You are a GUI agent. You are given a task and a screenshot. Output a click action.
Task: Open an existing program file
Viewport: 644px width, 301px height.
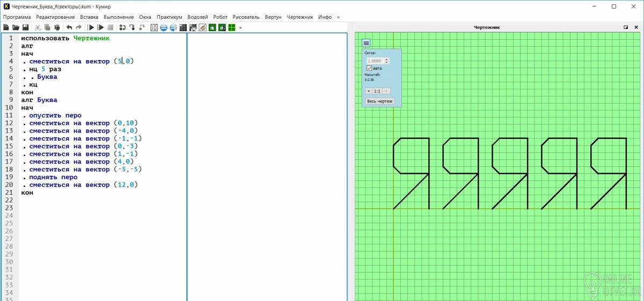pyautogui.click(x=16, y=27)
